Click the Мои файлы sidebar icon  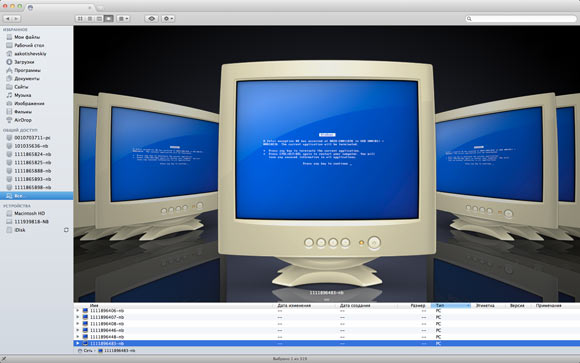coord(9,37)
